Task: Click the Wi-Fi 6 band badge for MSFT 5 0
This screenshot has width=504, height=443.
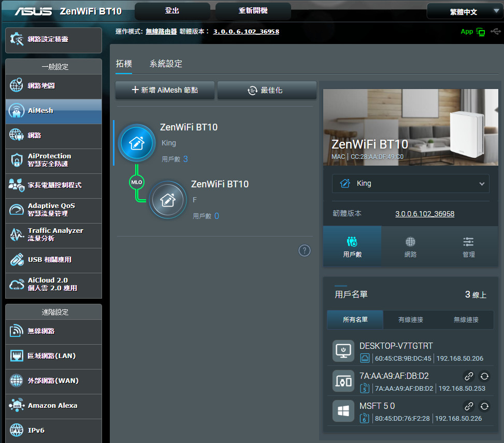Action: 365,418
